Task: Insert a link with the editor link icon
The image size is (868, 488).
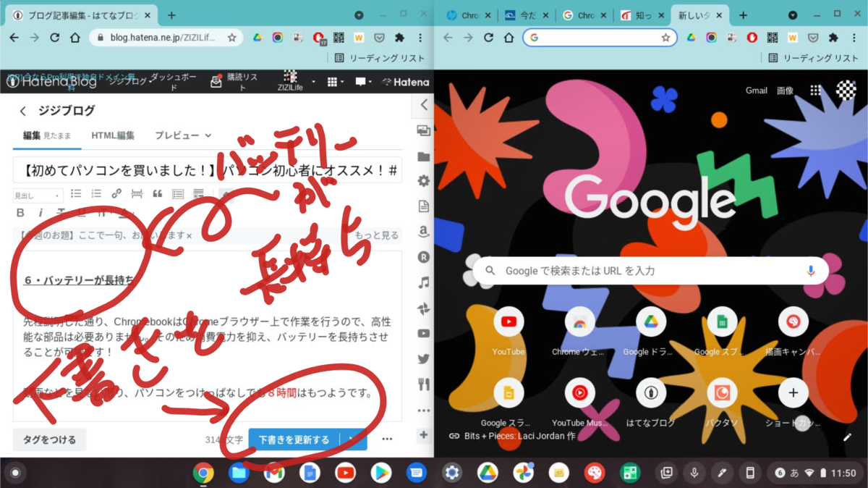Action: tap(116, 194)
